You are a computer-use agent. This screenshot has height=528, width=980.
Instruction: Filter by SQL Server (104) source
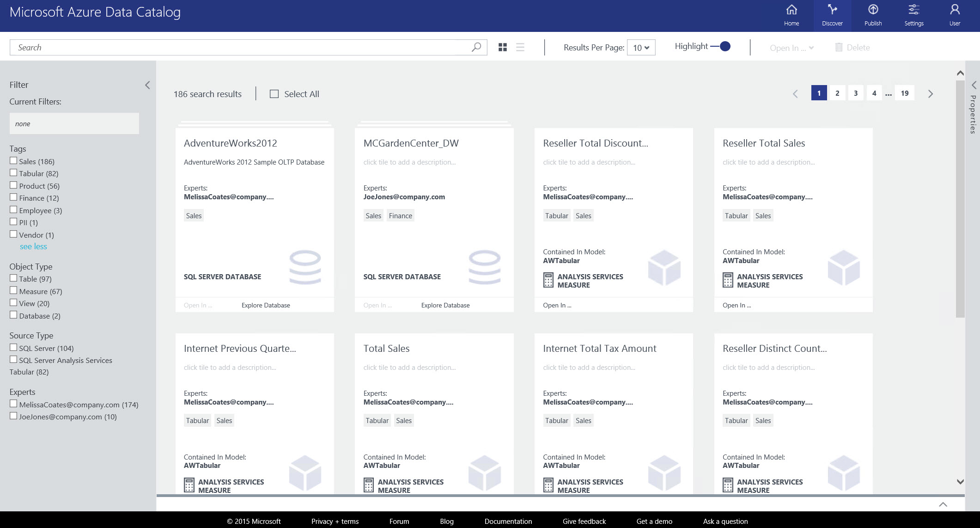click(13, 348)
